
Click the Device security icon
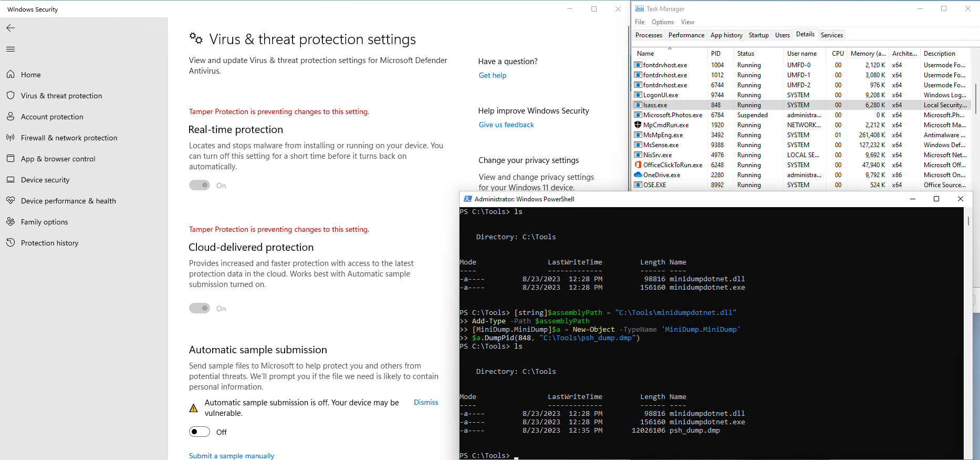pyautogui.click(x=11, y=180)
